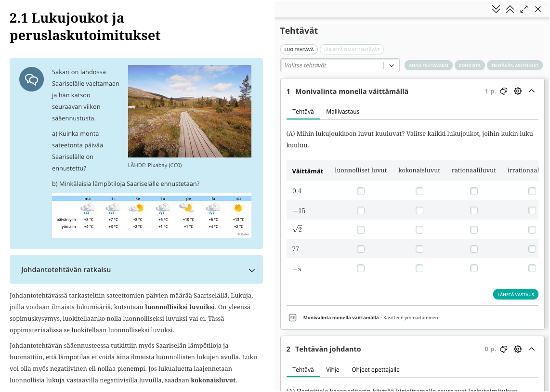Check luonnolliset luvut box for 0,4
Viewport: 550px width, 392px height.
pos(361,191)
